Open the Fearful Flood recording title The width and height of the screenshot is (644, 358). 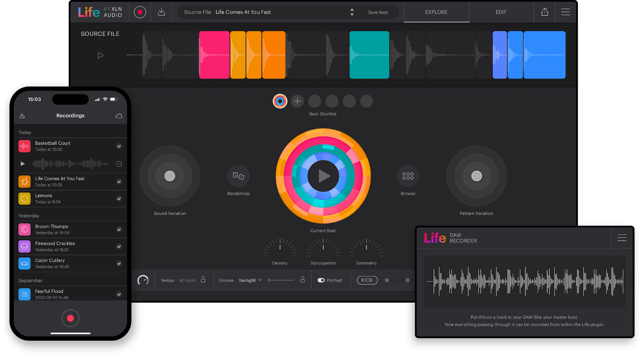click(x=49, y=291)
